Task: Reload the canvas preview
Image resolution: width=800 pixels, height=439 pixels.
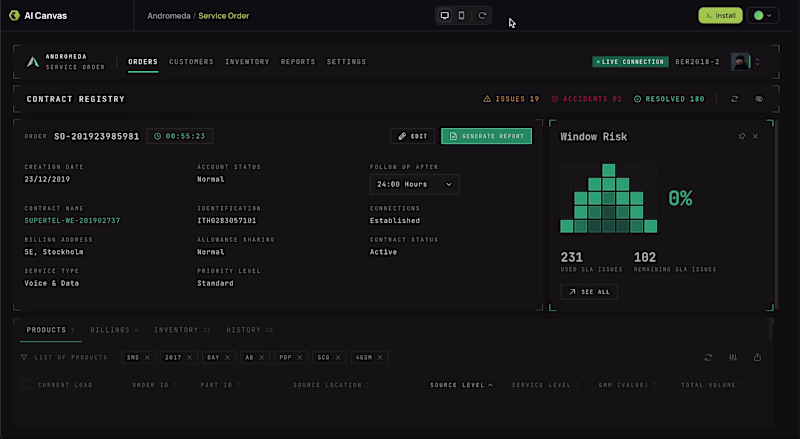Action: tap(482, 15)
